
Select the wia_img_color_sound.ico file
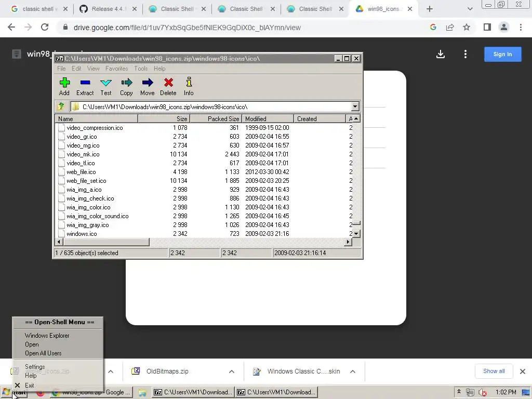coord(204,216)
